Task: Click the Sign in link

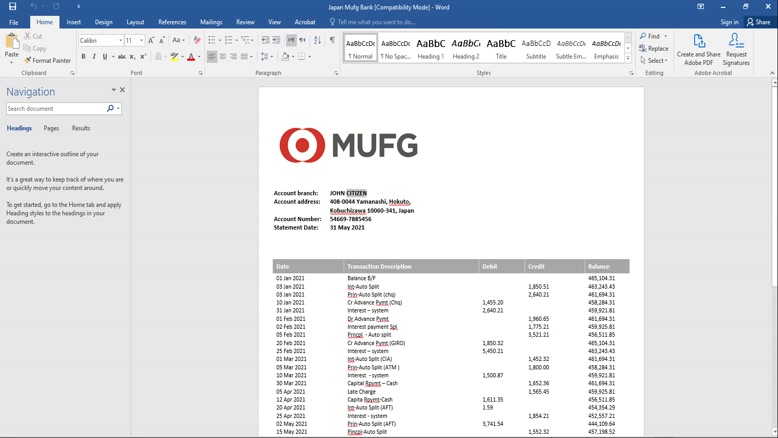Action: pos(729,22)
